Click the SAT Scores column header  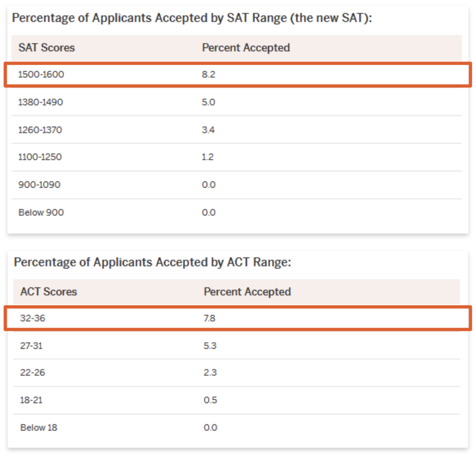[x=46, y=48]
